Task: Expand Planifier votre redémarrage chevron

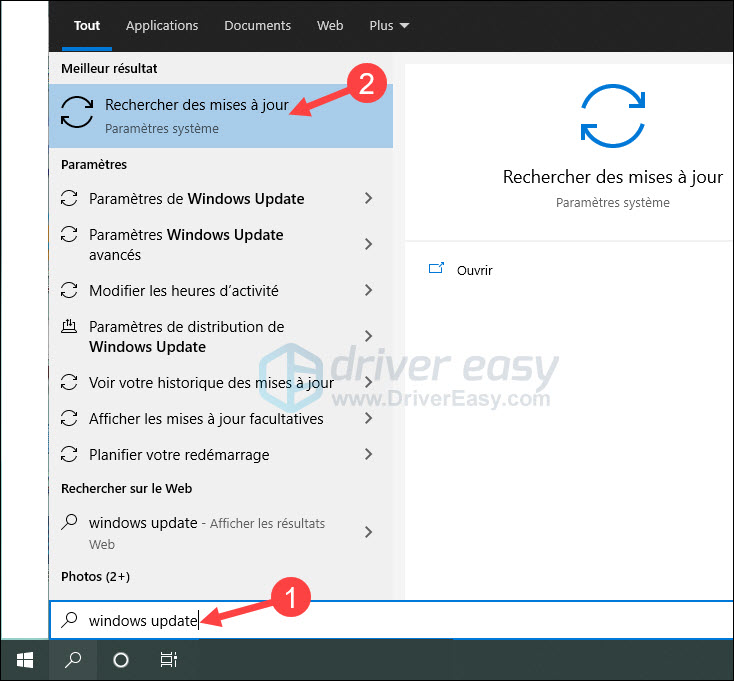Action: tap(368, 454)
